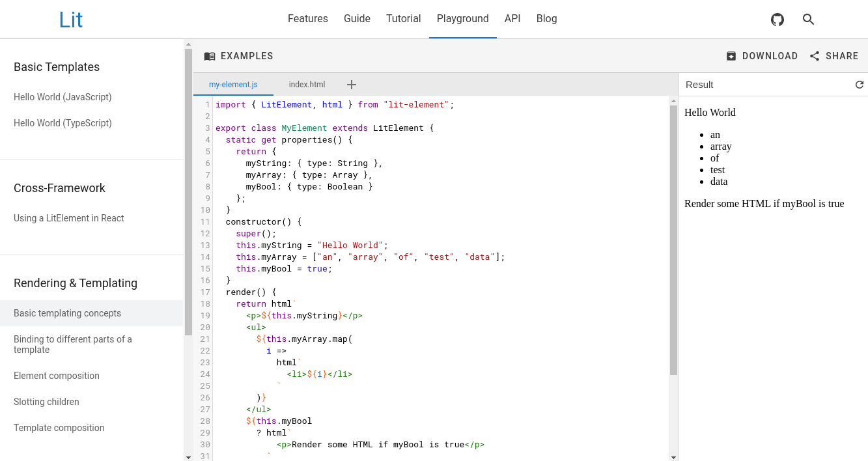Click line 3 export class MyElement code
Viewport: 868px width, 461px height.
point(324,128)
